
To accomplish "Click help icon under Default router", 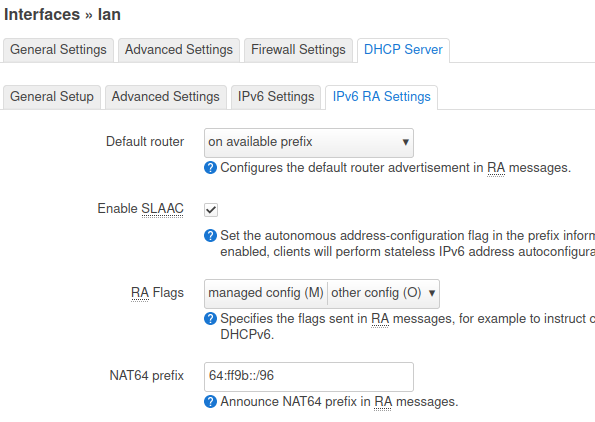I will (x=210, y=168).
